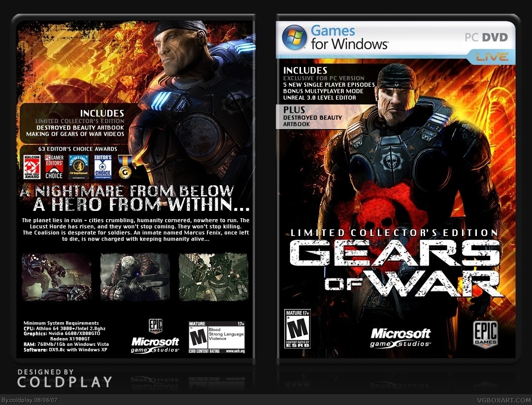Click the orange LIVE badge
The width and height of the screenshot is (532, 405).
pyautogui.click(x=492, y=56)
